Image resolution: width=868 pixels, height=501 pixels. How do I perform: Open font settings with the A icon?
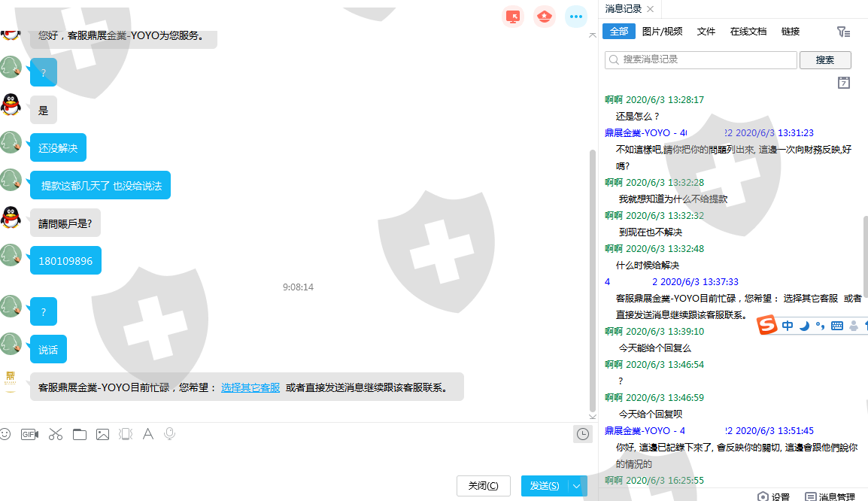148,434
